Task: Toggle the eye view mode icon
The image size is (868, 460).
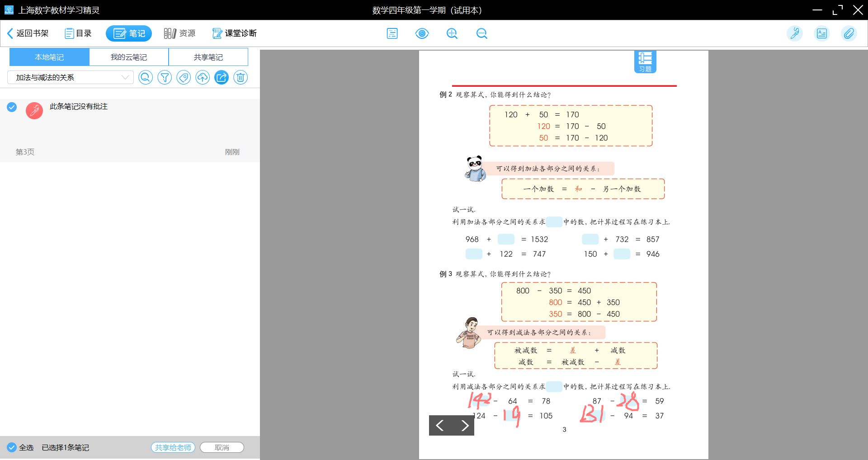Action: [422, 33]
